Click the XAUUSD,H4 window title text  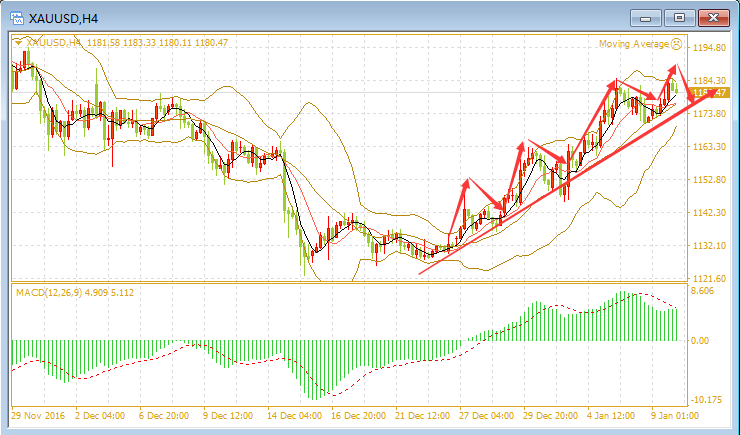tap(63, 19)
